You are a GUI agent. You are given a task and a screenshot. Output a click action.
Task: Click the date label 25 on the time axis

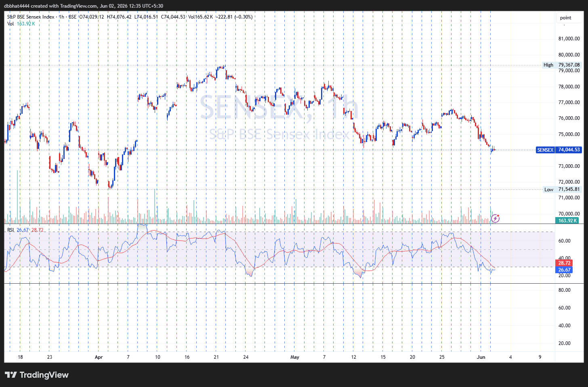click(x=442, y=357)
